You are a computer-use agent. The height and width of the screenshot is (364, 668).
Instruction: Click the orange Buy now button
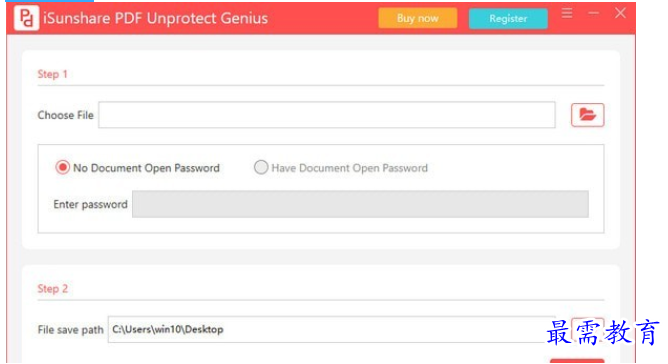418,18
